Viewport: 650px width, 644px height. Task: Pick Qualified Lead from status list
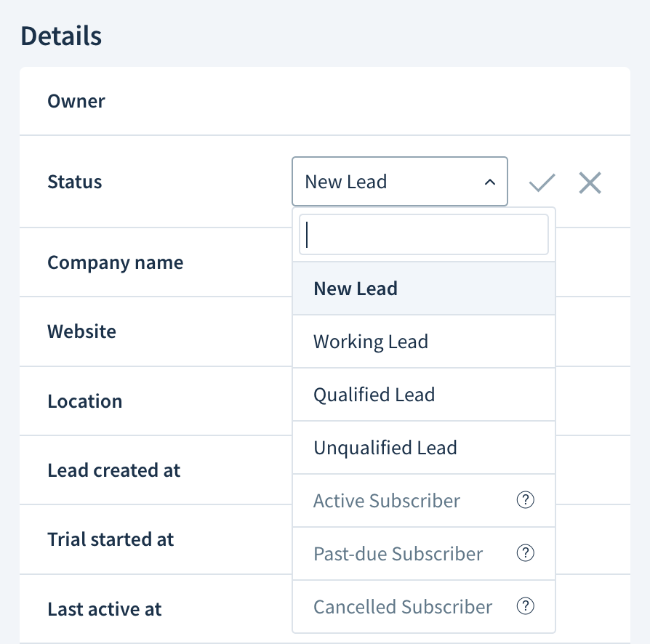[424, 395]
